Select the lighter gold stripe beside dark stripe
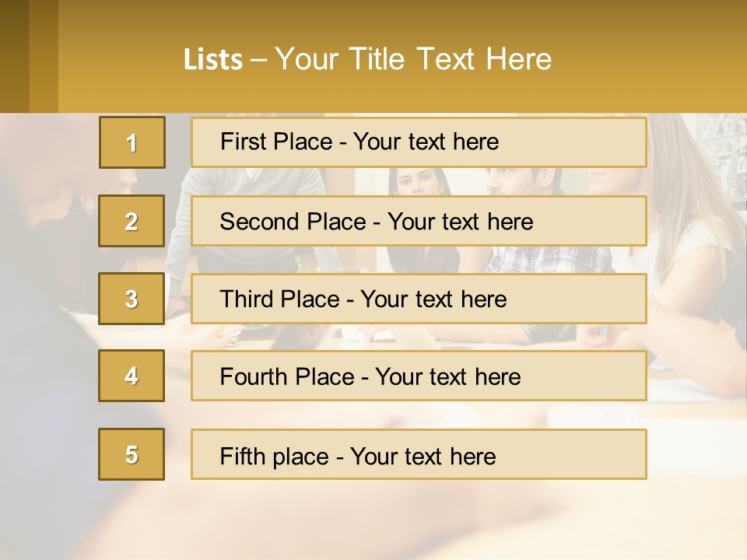Viewport: 747px width, 560px height. click(44, 56)
